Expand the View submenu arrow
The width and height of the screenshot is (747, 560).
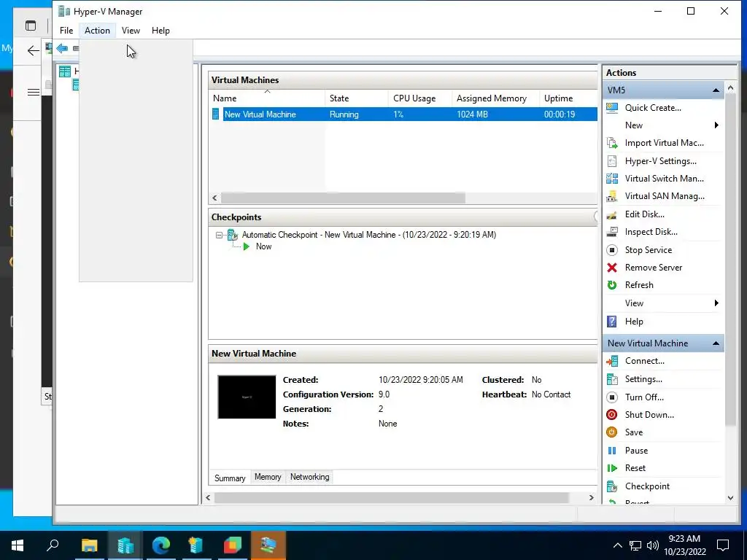716,303
